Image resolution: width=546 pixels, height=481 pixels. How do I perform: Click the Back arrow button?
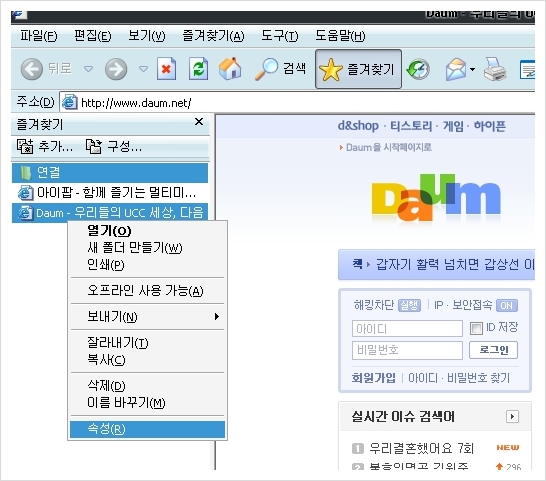pos(32,69)
